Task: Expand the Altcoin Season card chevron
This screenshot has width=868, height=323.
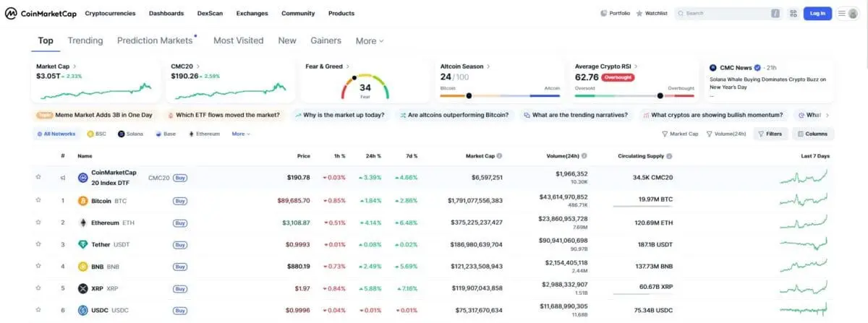Action: coord(488,66)
